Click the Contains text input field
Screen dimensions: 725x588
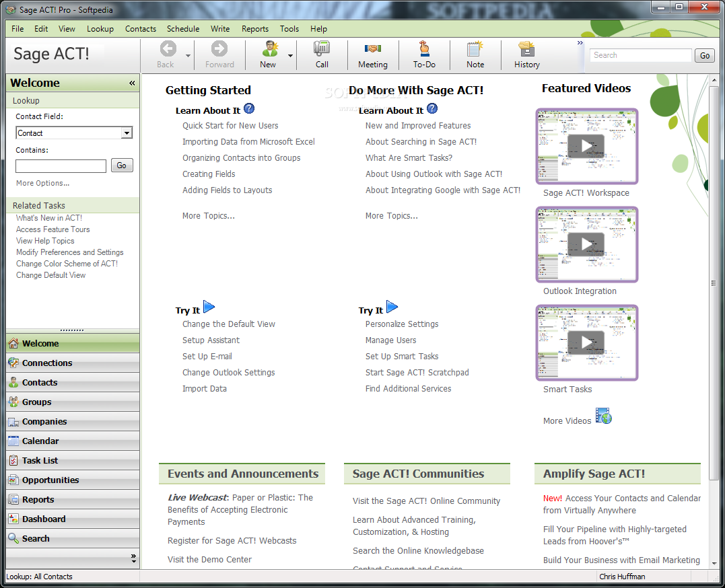tap(61, 166)
